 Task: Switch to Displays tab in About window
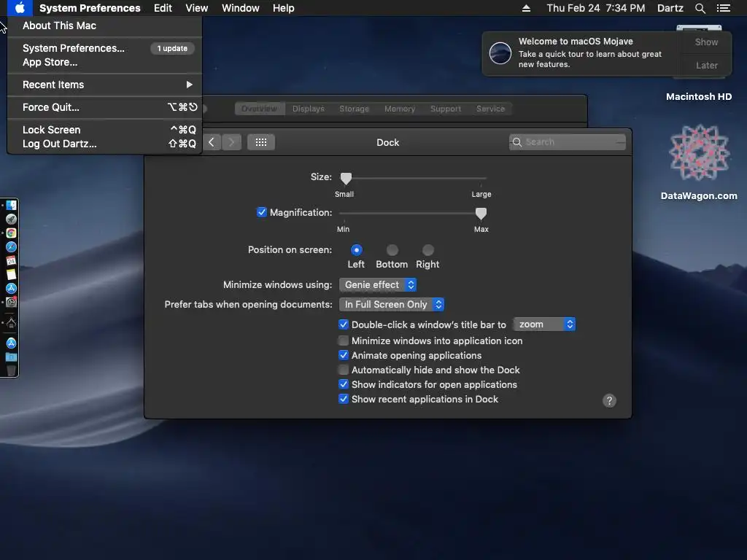point(309,109)
